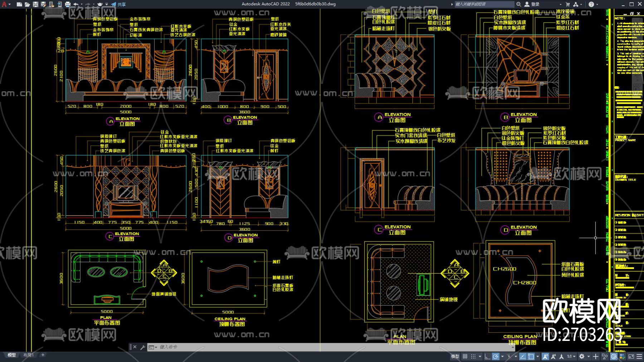
Task: Click the New drawing icon
Action: tap(19, 4)
